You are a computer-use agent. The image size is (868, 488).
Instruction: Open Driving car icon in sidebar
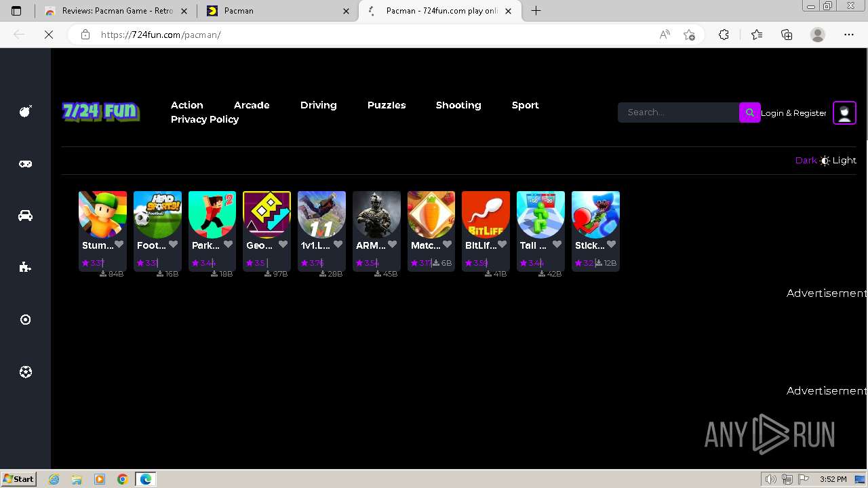pyautogui.click(x=25, y=216)
